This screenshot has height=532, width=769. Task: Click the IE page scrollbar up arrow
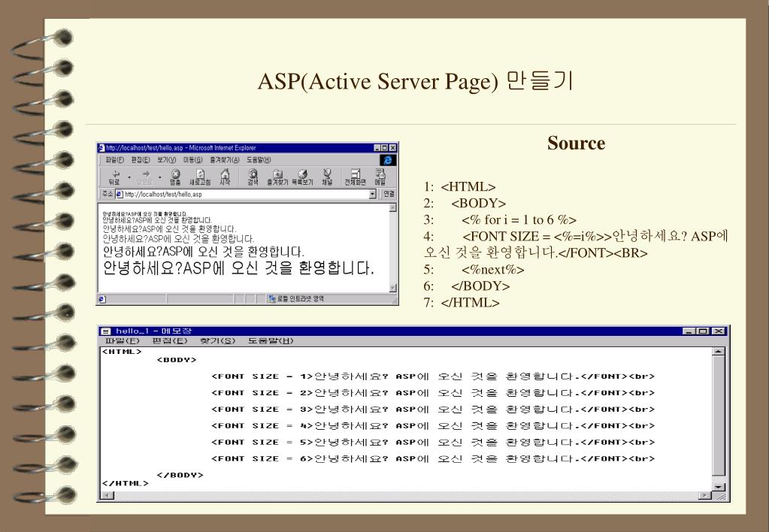tap(392, 208)
